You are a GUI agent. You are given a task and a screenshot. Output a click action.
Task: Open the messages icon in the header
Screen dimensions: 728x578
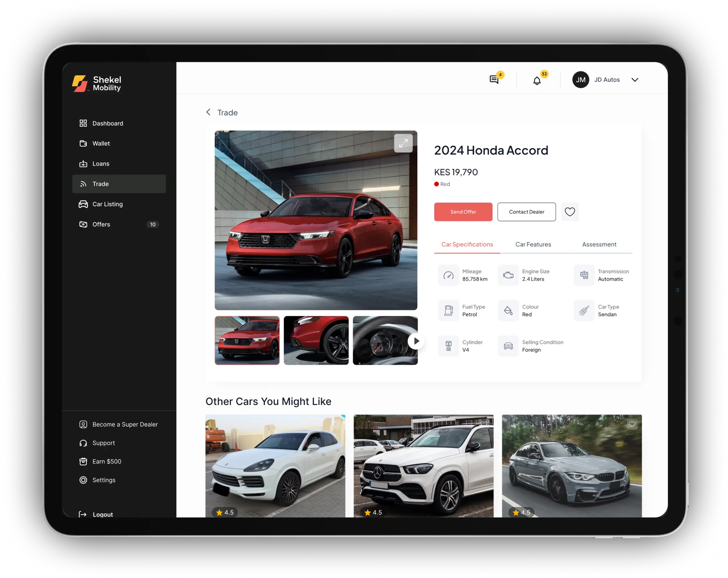(494, 80)
